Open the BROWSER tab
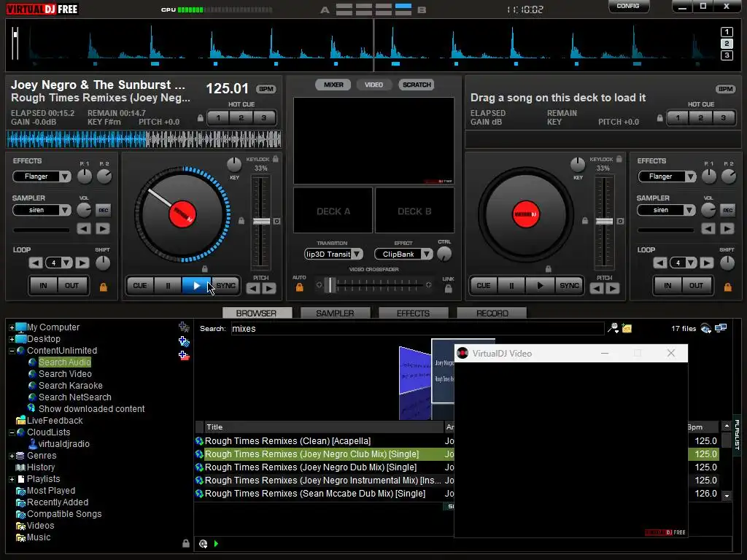747x560 pixels. [x=256, y=314]
